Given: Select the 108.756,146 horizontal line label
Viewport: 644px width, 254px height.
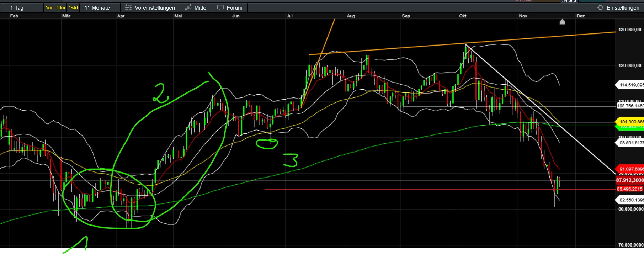Looking at the screenshot, I should coord(630,106).
